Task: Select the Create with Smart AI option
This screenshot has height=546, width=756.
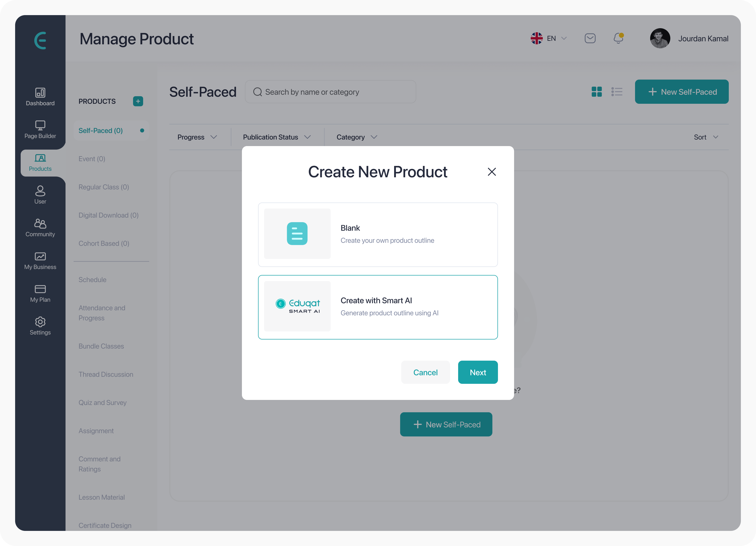Action: click(x=378, y=307)
